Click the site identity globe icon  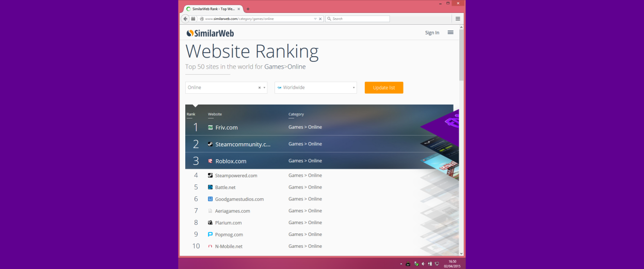202,19
